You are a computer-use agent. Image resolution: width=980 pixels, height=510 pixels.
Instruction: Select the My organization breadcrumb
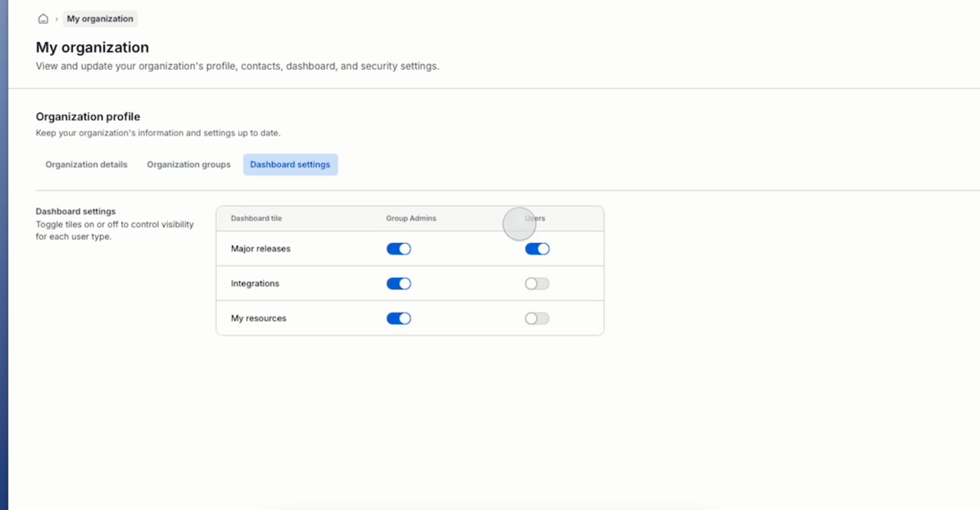coord(100,19)
